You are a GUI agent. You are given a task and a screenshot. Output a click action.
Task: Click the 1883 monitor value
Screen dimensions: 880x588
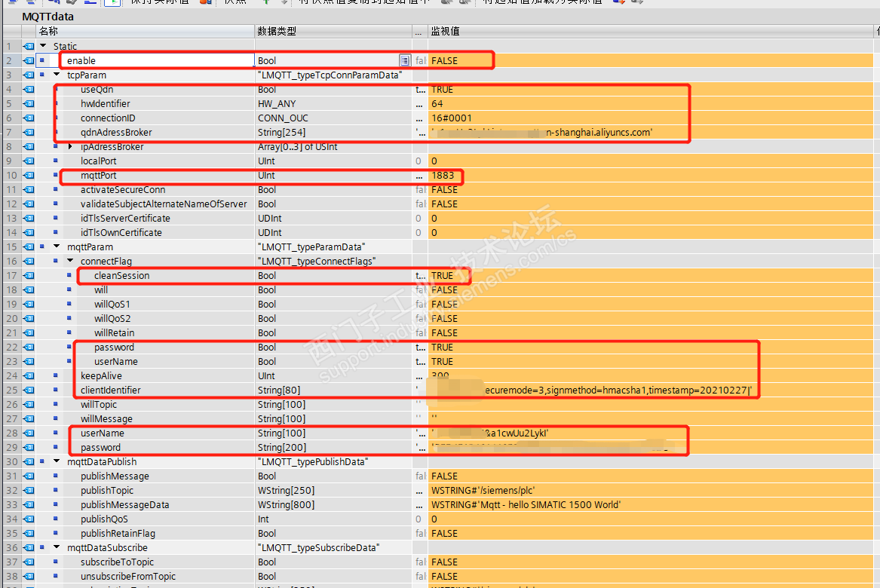(x=442, y=175)
